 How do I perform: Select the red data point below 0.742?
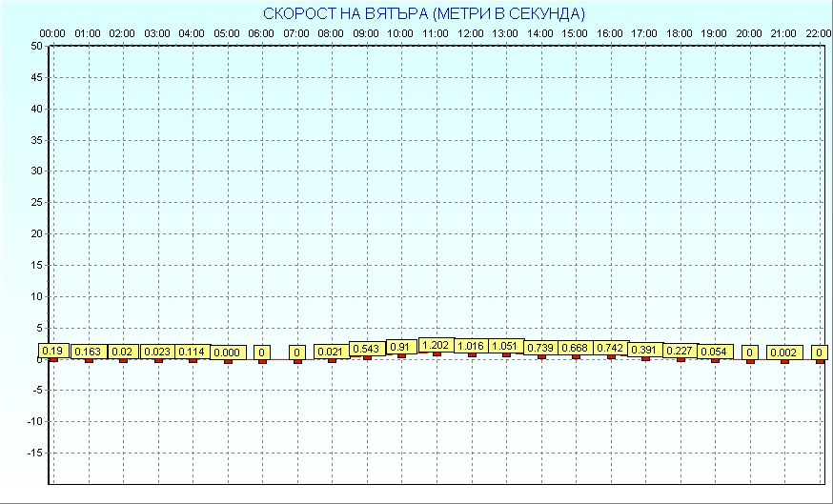611,356
